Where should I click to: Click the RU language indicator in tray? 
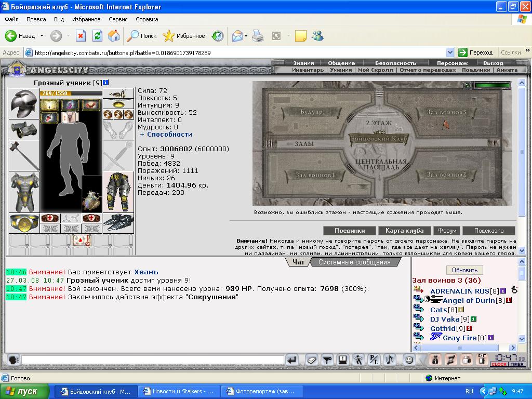[x=469, y=391]
